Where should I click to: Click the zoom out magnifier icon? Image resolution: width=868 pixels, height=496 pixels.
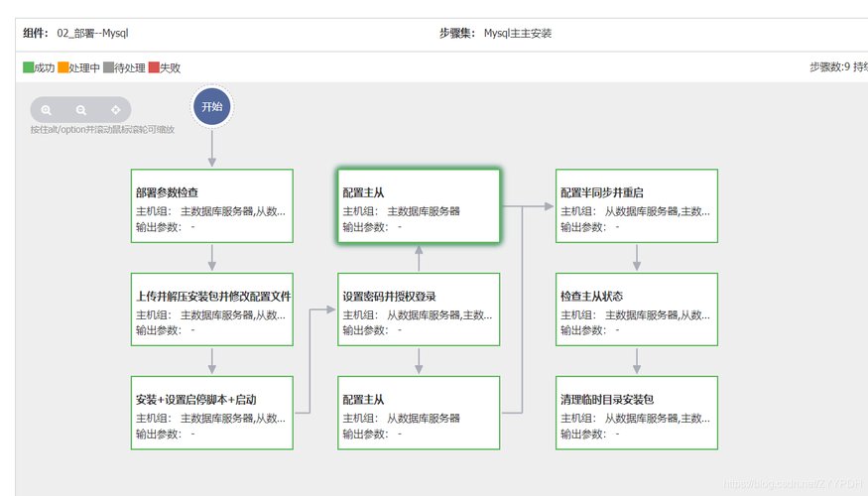(x=80, y=110)
